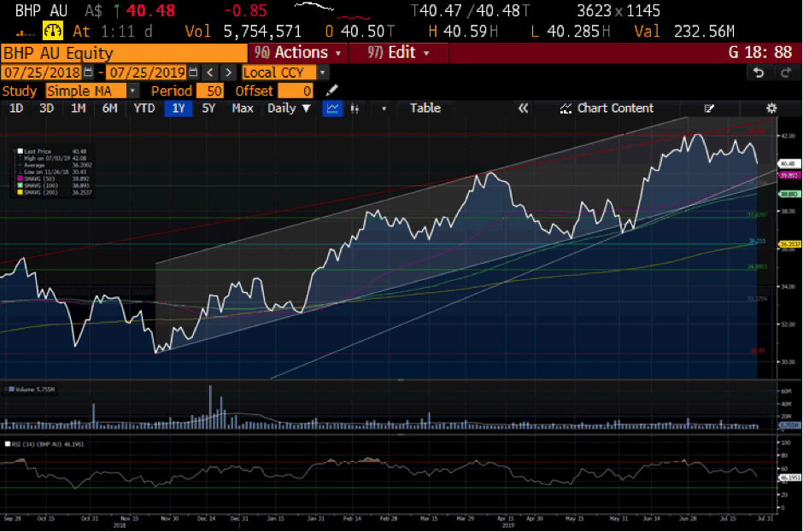Open chart settings gear icon
The image size is (803, 532).
tap(771, 108)
